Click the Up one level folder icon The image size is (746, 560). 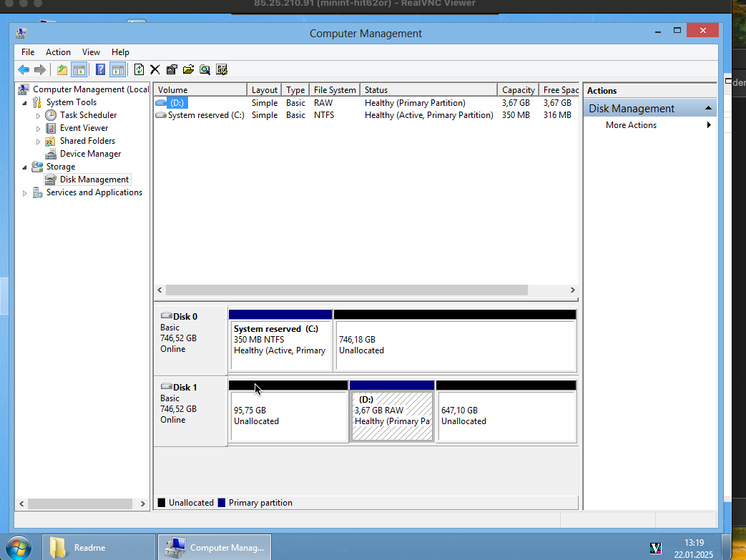62,69
